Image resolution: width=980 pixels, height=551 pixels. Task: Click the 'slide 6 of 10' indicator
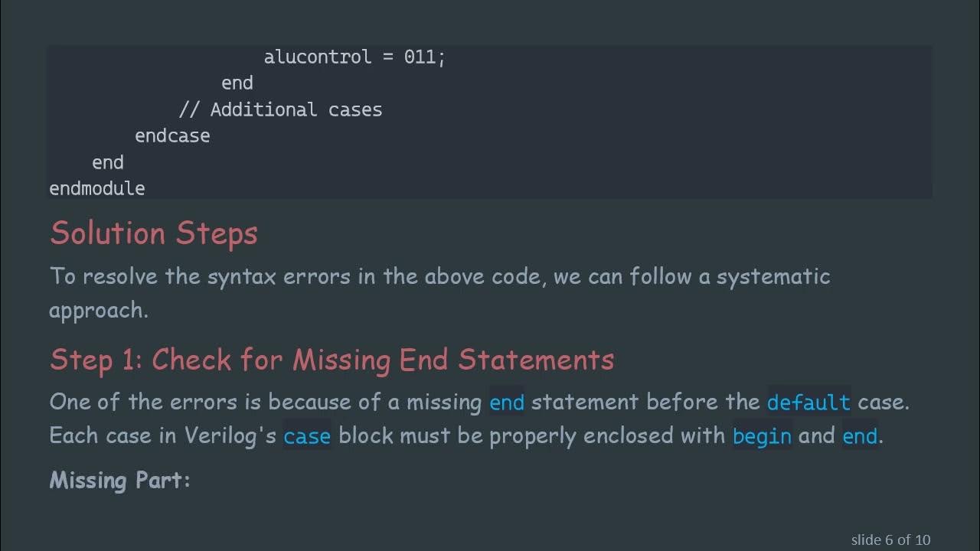(890, 540)
